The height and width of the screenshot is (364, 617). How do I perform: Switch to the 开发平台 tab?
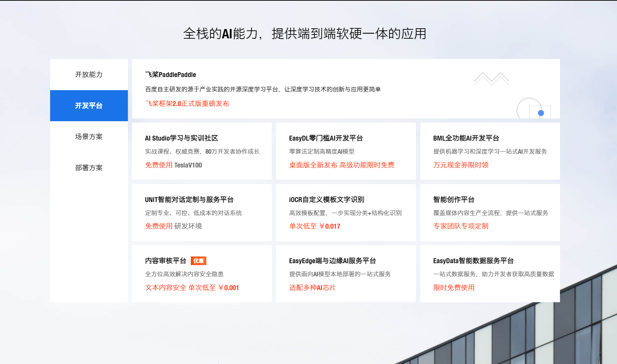click(89, 106)
